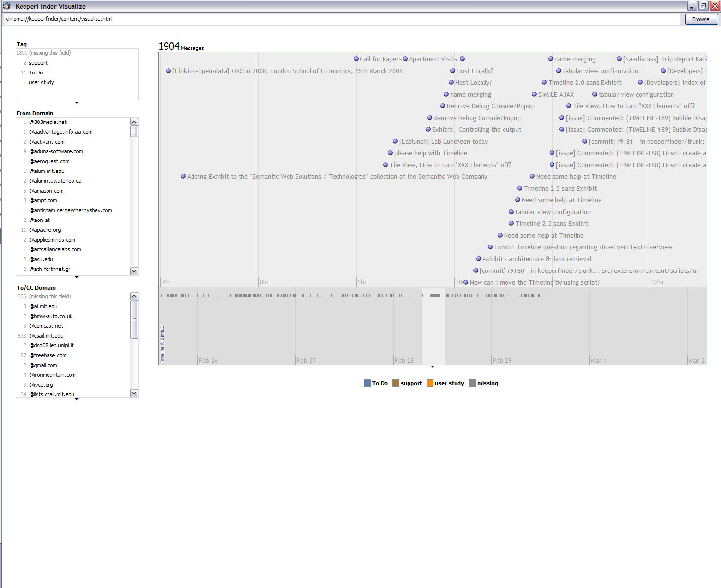Viewport: 721px width, 588px height.
Task: Filter by @csail.mit.edu in To/CC Domain
Action: point(47,336)
